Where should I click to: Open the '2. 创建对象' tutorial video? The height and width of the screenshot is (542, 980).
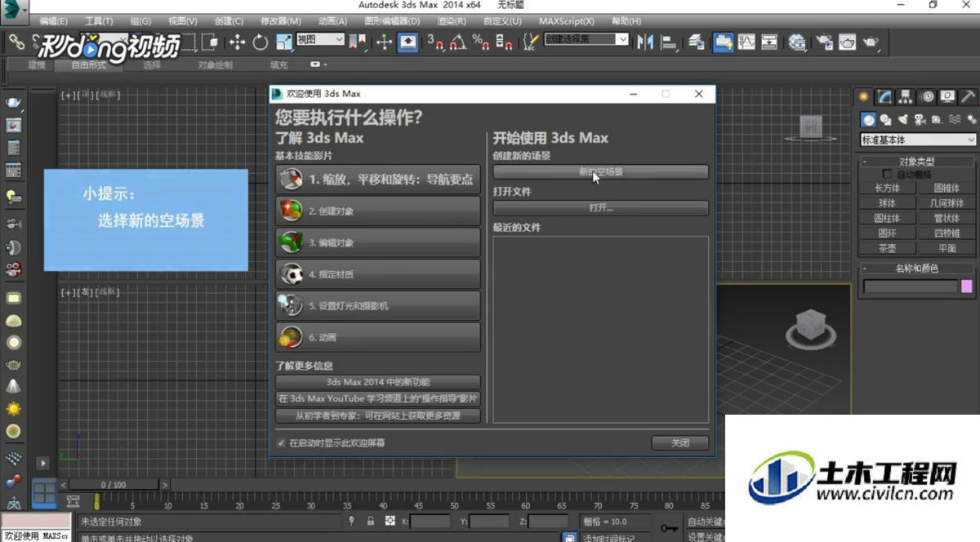tap(378, 211)
